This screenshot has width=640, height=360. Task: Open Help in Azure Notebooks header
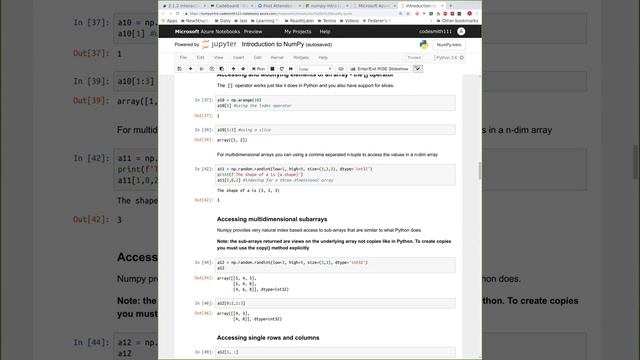(x=325, y=31)
